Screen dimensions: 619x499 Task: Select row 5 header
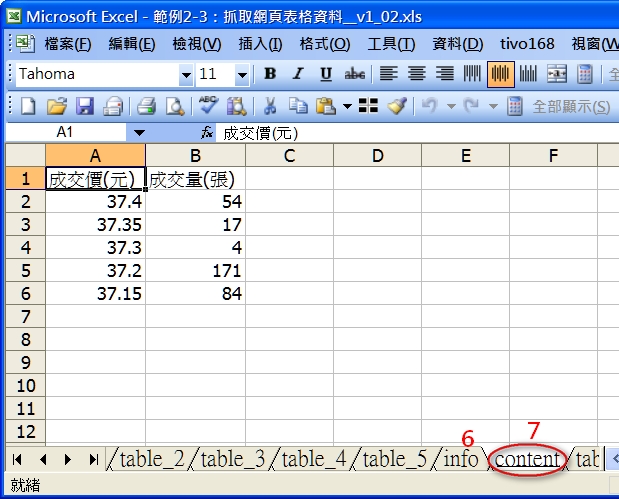click(x=26, y=270)
